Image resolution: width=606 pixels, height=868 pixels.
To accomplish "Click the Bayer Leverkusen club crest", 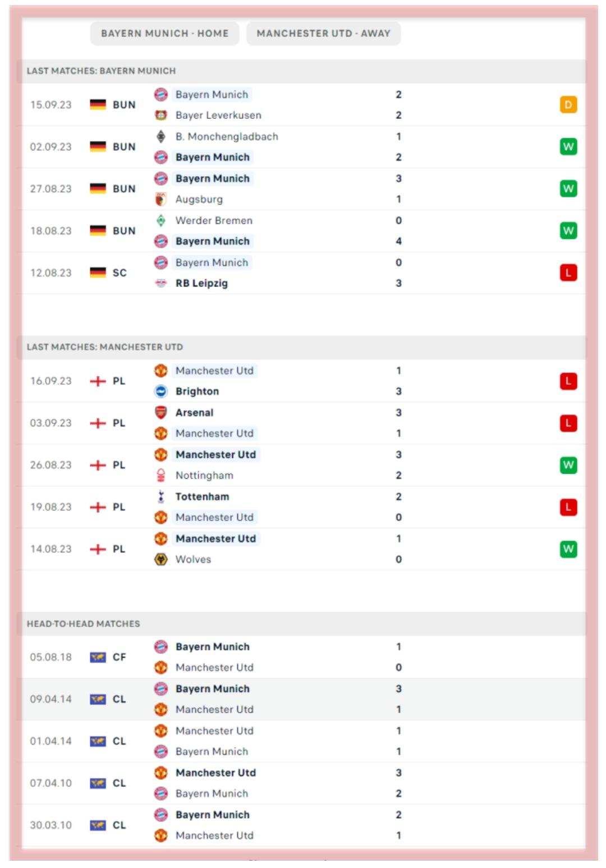I will pyautogui.click(x=161, y=116).
